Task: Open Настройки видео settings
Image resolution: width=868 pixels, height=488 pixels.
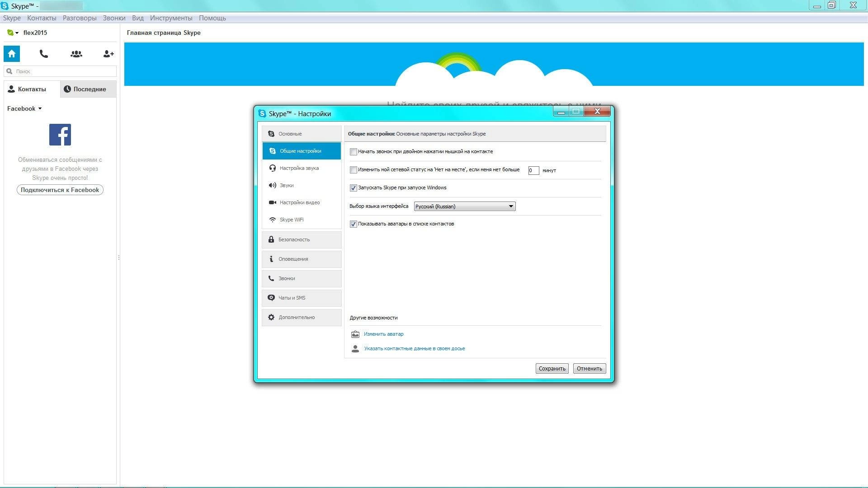Action: point(302,202)
